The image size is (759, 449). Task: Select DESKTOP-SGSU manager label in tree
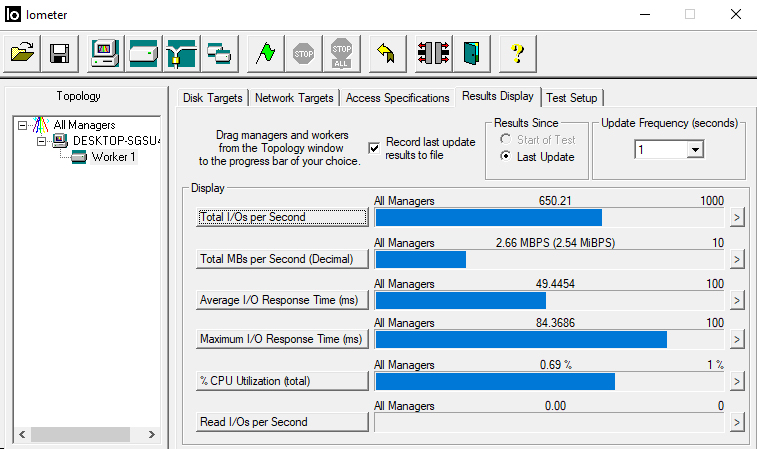coord(116,141)
